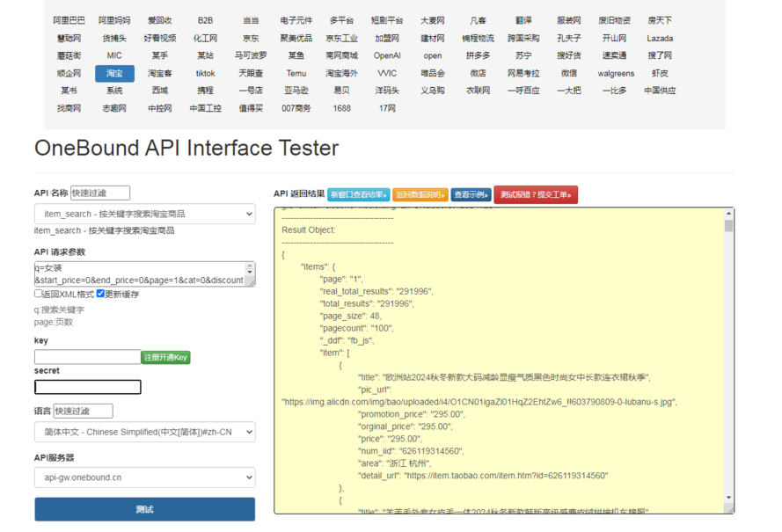Click the red 测试报错？提交工单 button
Viewport: 782px width, 532px height.
click(536, 194)
